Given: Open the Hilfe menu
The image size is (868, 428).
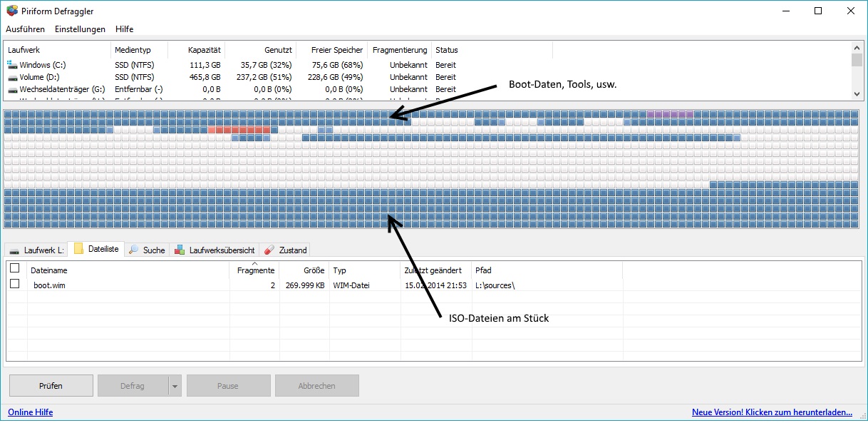Looking at the screenshot, I should pos(124,29).
